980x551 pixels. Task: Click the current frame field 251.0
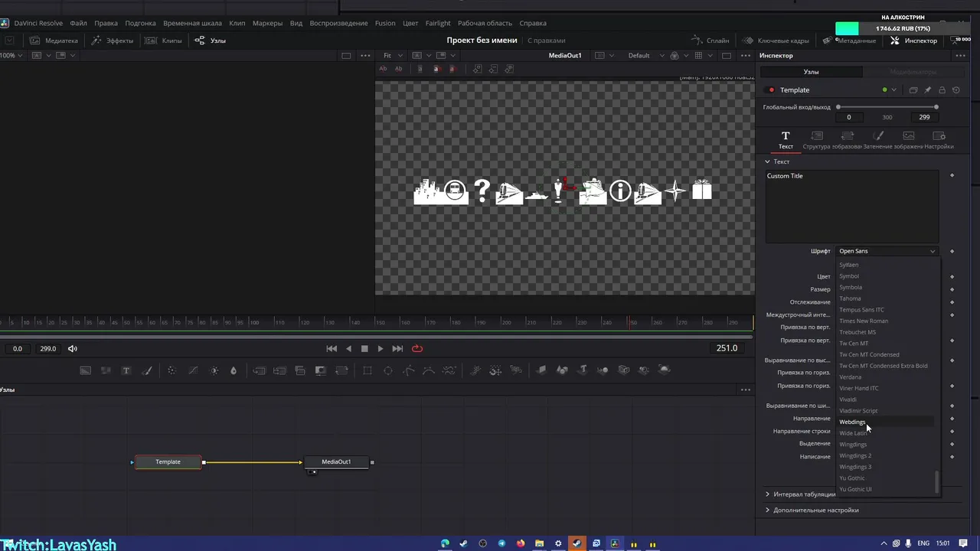727,348
